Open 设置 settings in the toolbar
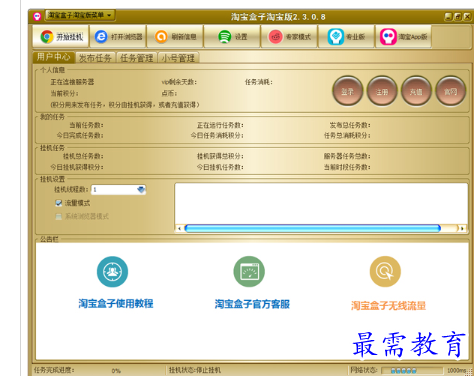Viewport: 474px width, 376px height. (x=232, y=36)
